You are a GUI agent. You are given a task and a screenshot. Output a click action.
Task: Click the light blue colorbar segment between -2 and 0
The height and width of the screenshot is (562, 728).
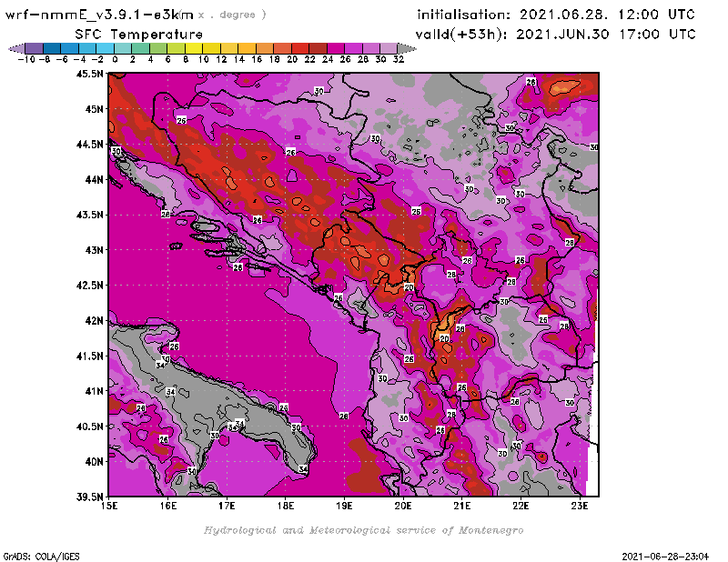[x=106, y=48]
